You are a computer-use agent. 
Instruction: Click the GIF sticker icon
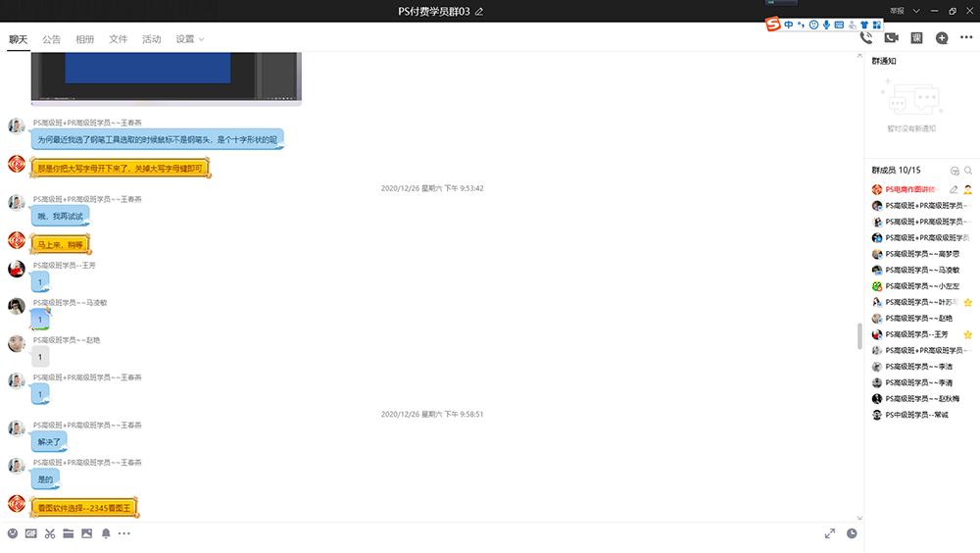pyautogui.click(x=31, y=533)
